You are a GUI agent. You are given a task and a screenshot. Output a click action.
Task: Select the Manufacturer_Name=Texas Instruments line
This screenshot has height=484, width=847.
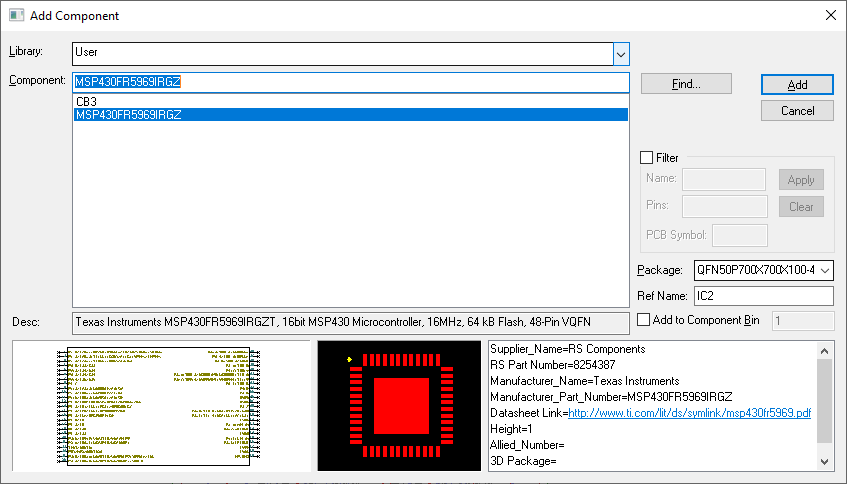(584, 381)
